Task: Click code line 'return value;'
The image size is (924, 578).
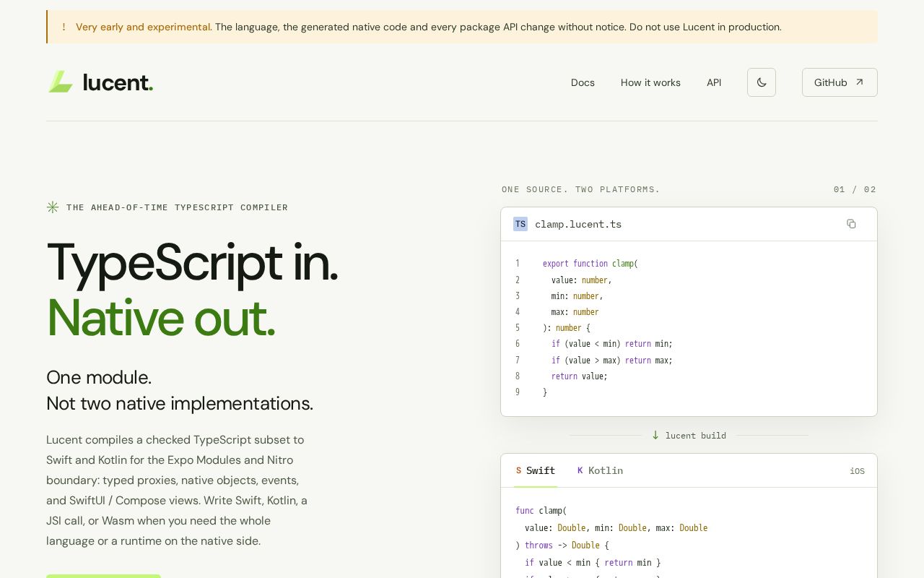Action: (580, 376)
